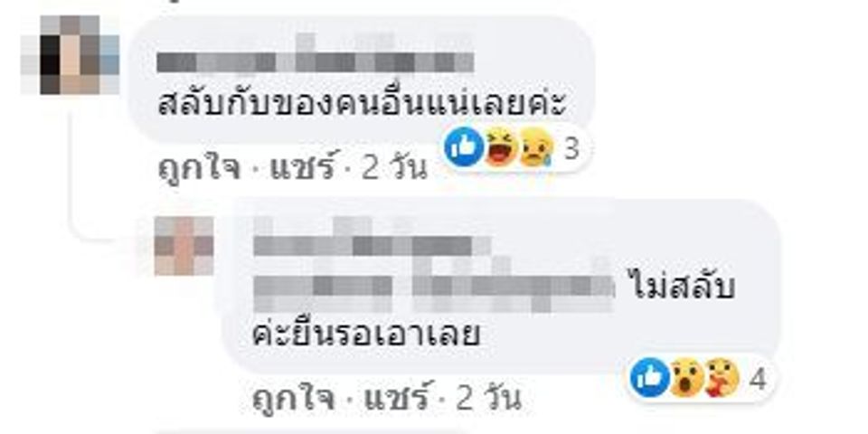Image resolution: width=868 pixels, height=434 pixels.
Task: Click the comment text สลับกับของคนอื่นแน่เลยค่ะ
Action: [x=363, y=103]
